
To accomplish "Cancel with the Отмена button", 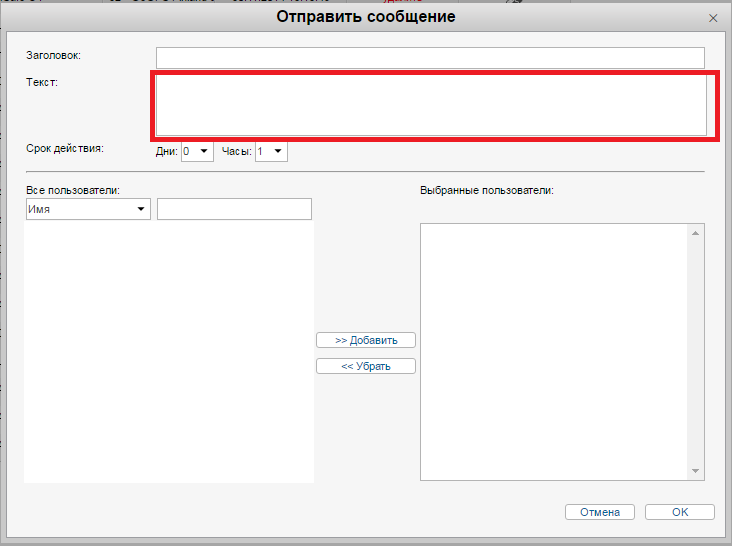I will coord(599,512).
